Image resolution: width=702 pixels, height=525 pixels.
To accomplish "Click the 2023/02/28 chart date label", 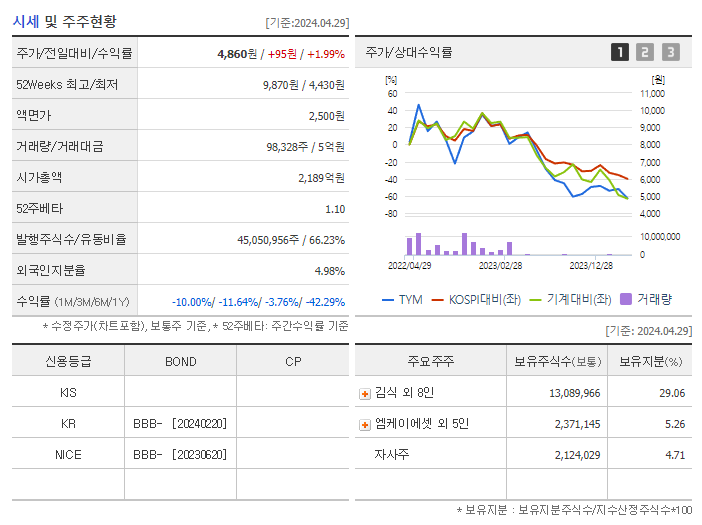I will (501, 265).
